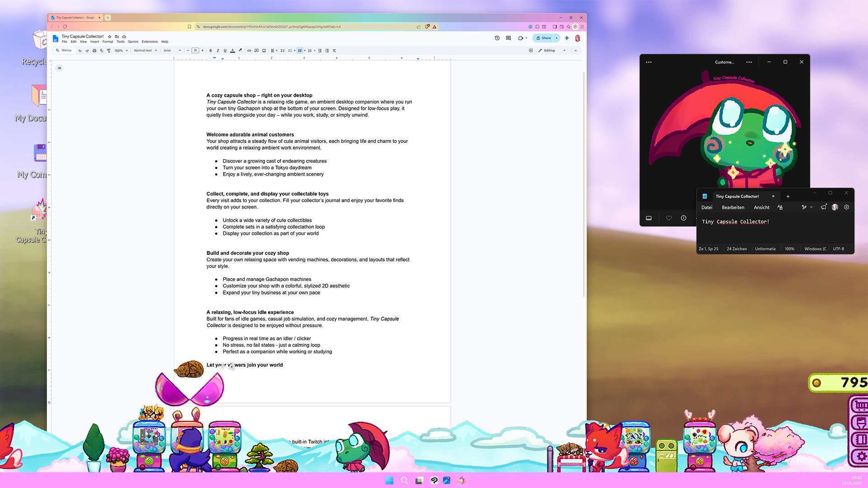This screenshot has height=488, width=868.
Task: Click the redo icon in Docs toolbar
Action: (x=87, y=51)
